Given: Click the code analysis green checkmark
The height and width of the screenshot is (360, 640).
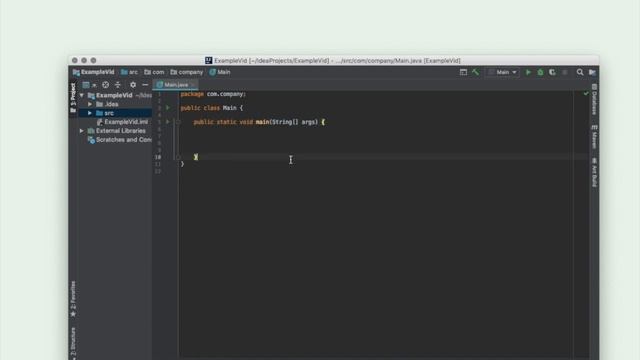Looking at the screenshot, I should click(586, 94).
